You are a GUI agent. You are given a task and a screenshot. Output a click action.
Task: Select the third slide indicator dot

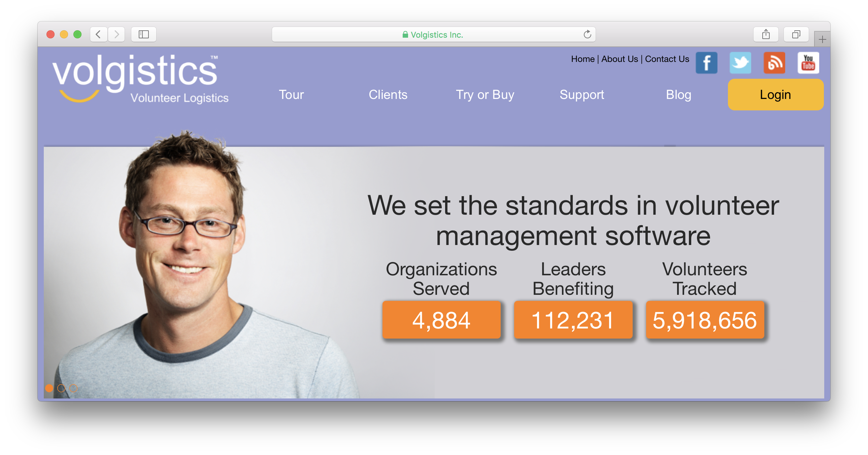[73, 388]
